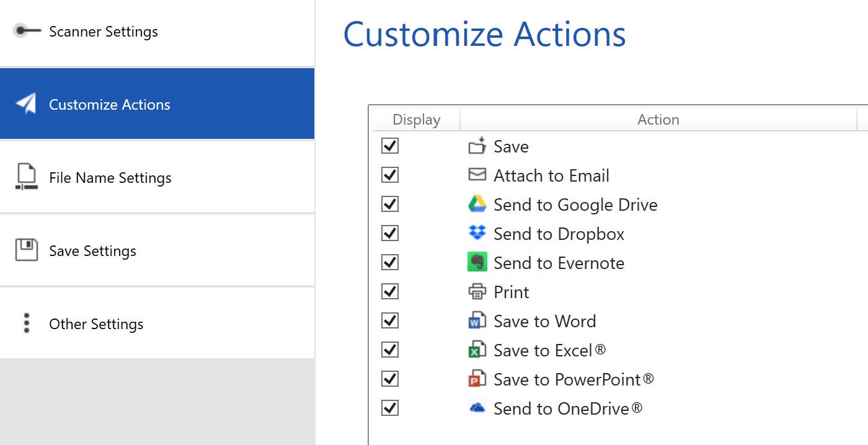Untick the Send to OneDrive checkbox
This screenshot has width=868, height=445.
390,408
